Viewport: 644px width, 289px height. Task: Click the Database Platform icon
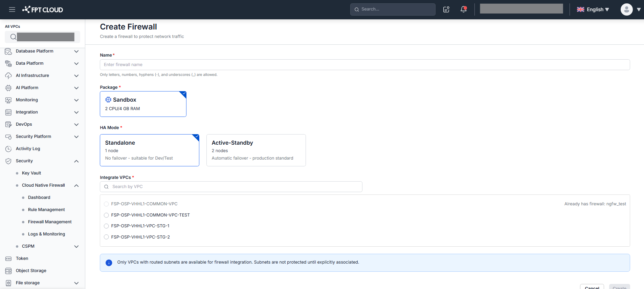8,51
